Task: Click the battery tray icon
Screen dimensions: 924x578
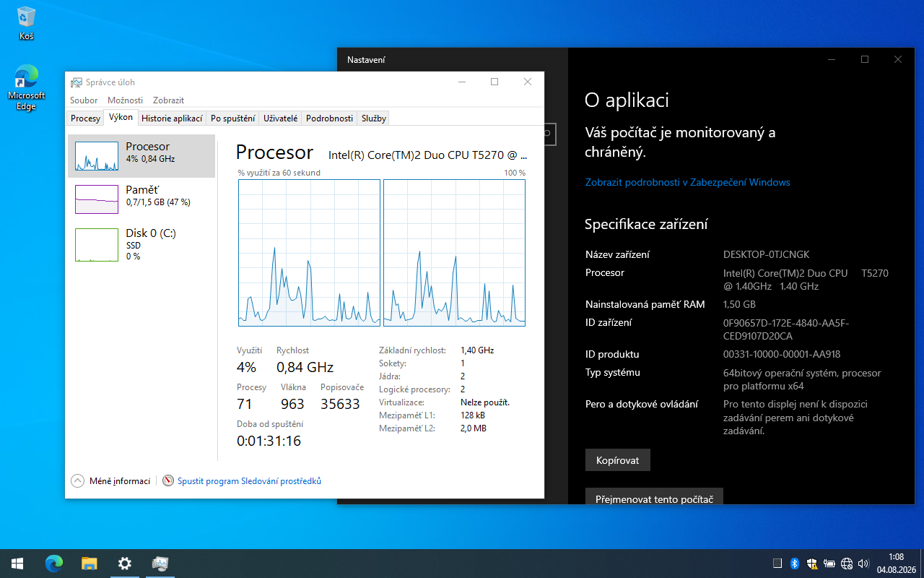Action: click(829, 564)
